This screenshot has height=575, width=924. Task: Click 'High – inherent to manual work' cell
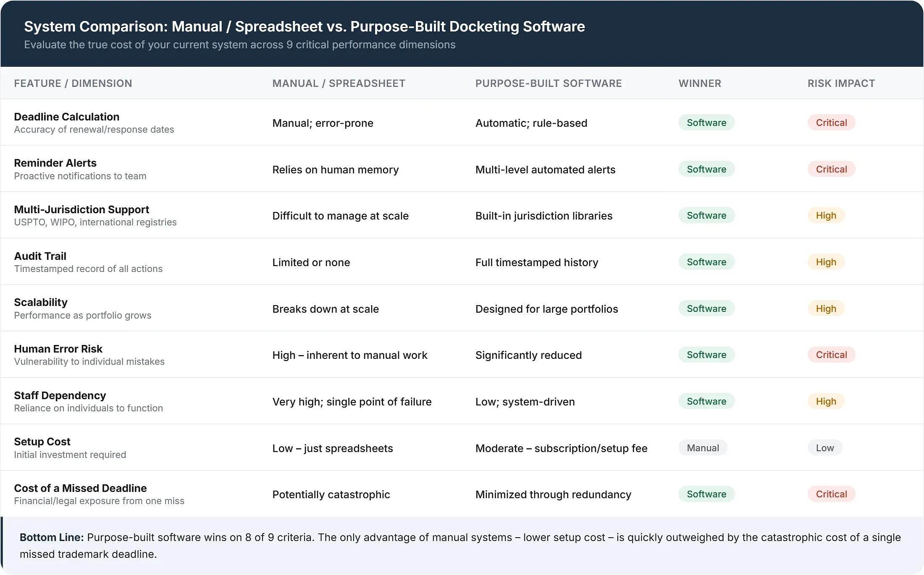[x=349, y=355]
